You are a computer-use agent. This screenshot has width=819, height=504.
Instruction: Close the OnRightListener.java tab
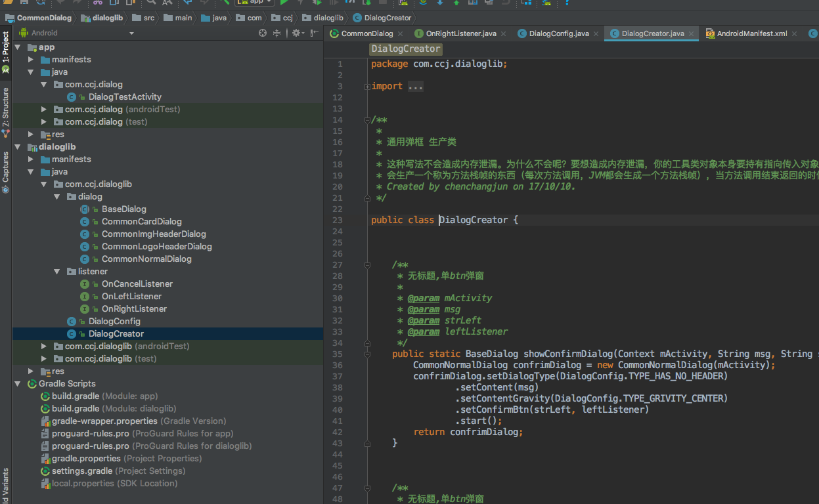pos(504,33)
